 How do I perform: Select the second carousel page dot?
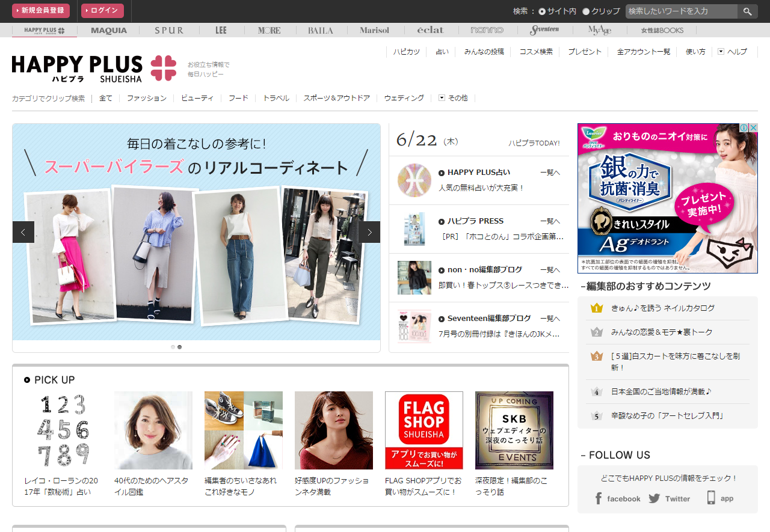179,347
